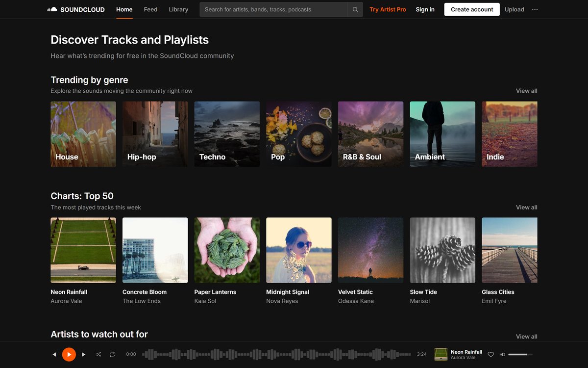Open Velvet Static cover art

[x=370, y=250]
